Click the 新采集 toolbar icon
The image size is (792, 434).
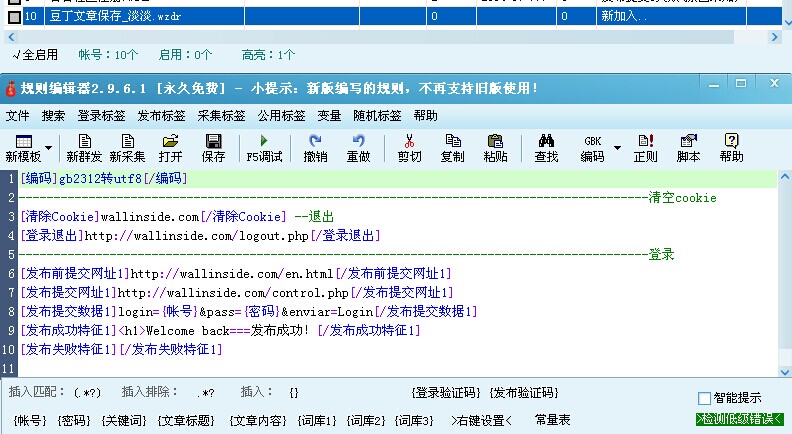pyautogui.click(x=127, y=147)
